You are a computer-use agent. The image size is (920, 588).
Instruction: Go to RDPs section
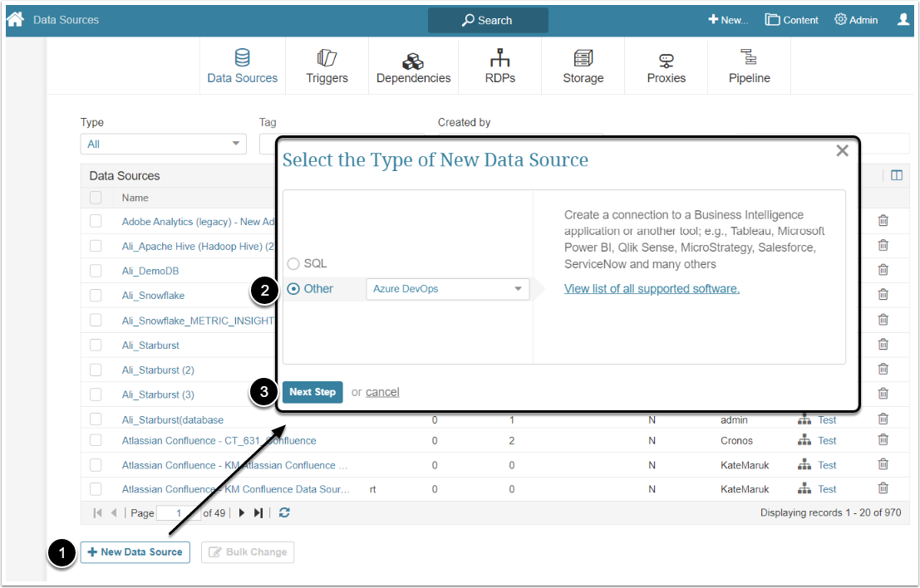(x=499, y=66)
